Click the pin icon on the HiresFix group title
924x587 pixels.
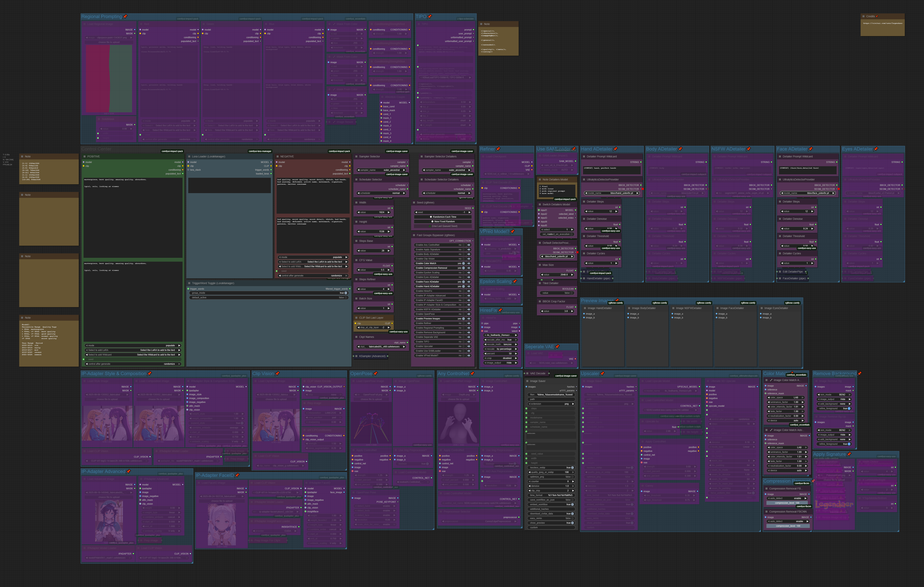click(500, 311)
